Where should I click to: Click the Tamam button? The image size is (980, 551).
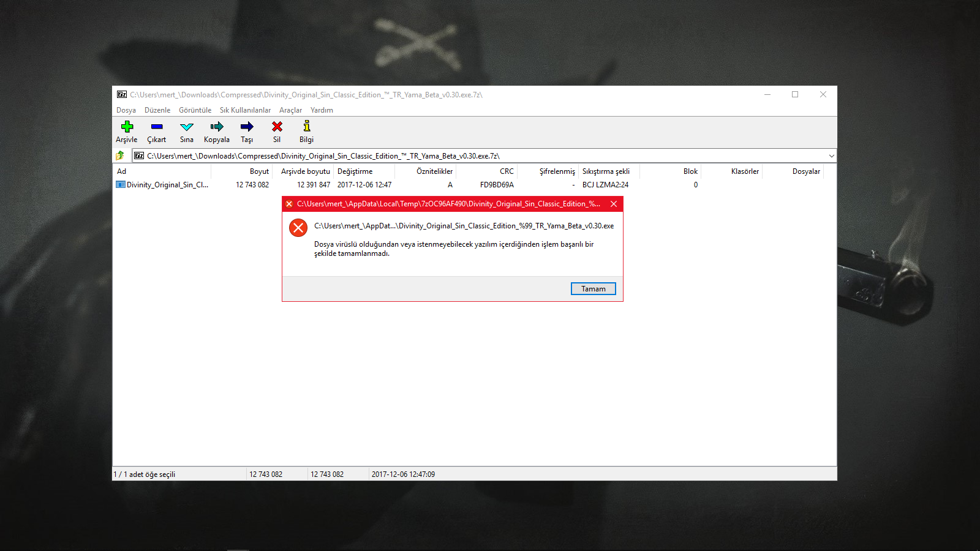click(594, 289)
